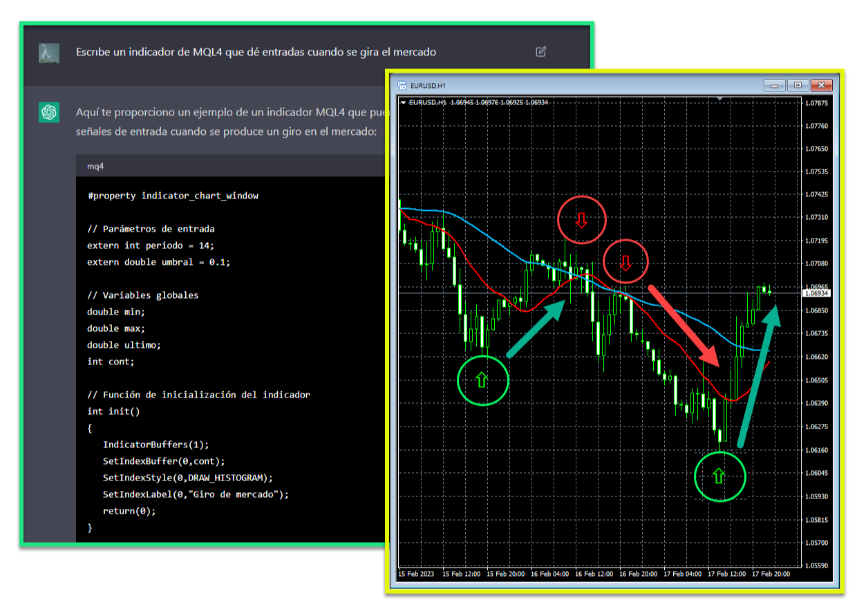
Task: Click the 'mq4' code block language label
Action: (95, 167)
